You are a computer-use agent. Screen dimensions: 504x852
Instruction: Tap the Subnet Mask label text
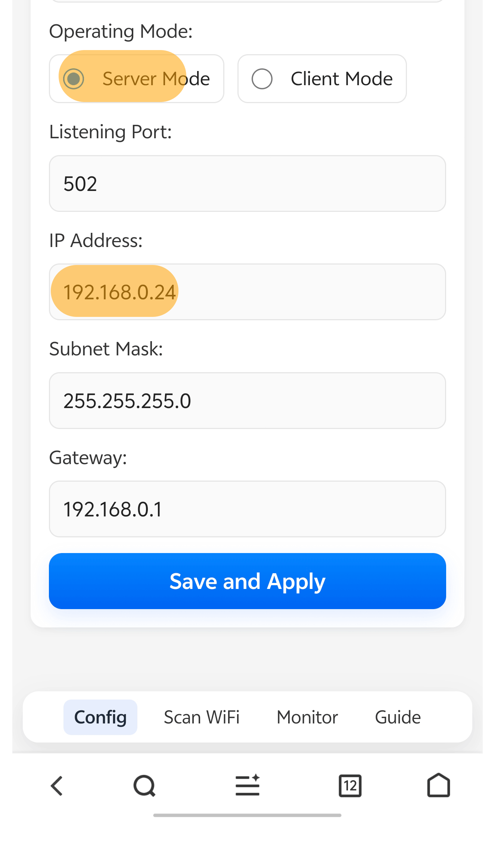pos(106,349)
